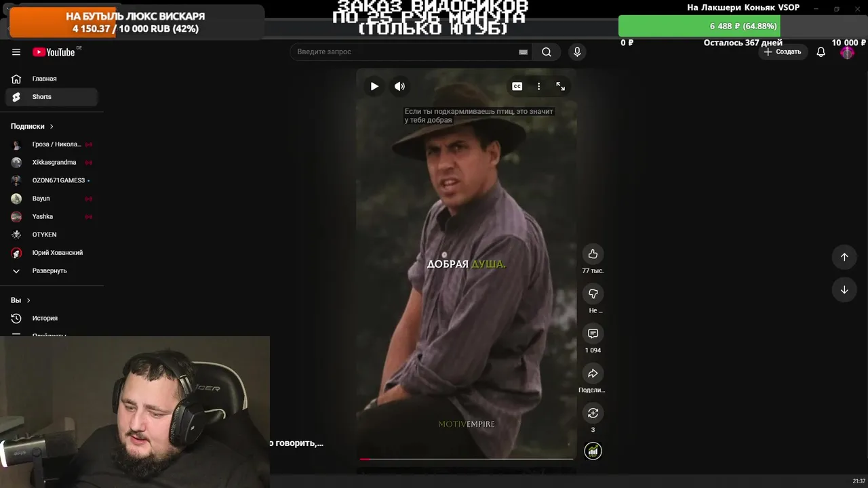Click the История clock icon
This screenshot has width=868, height=488.
pyautogui.click(x=16, y=318)
